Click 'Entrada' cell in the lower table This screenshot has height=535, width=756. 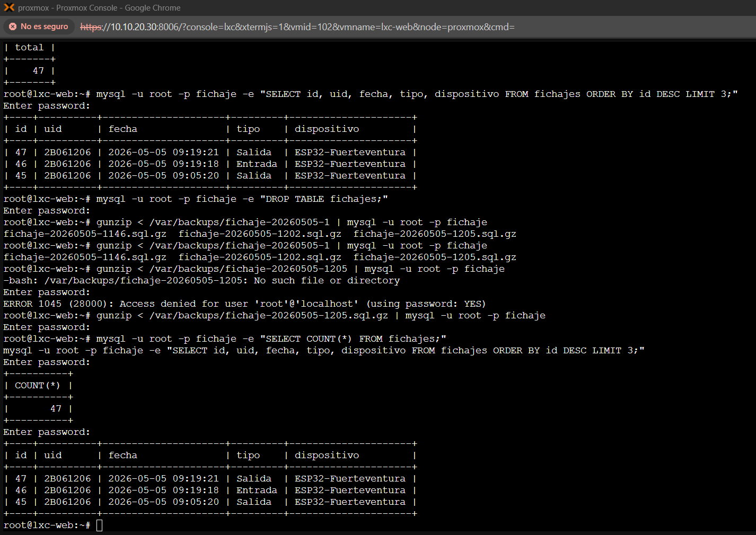click(257, 490)
